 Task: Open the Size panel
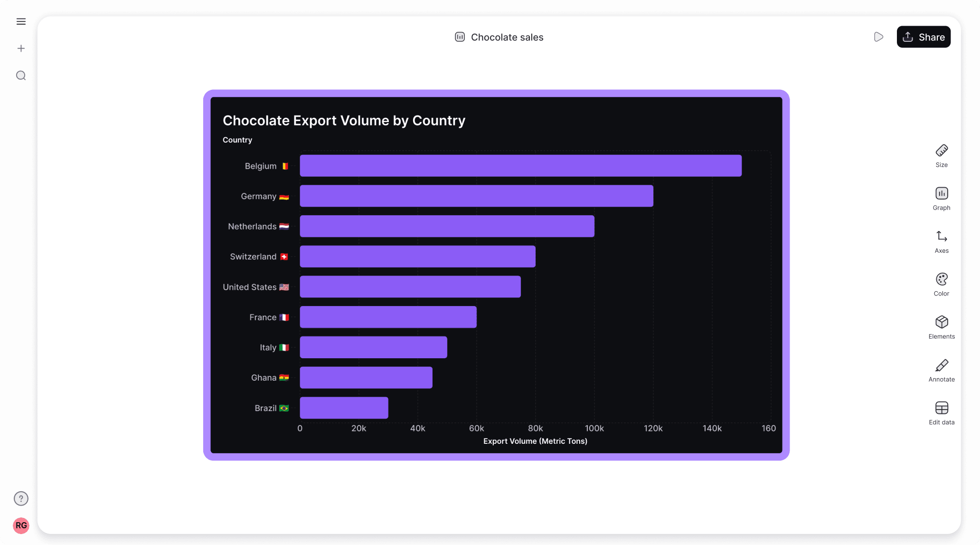coord(941,155)
